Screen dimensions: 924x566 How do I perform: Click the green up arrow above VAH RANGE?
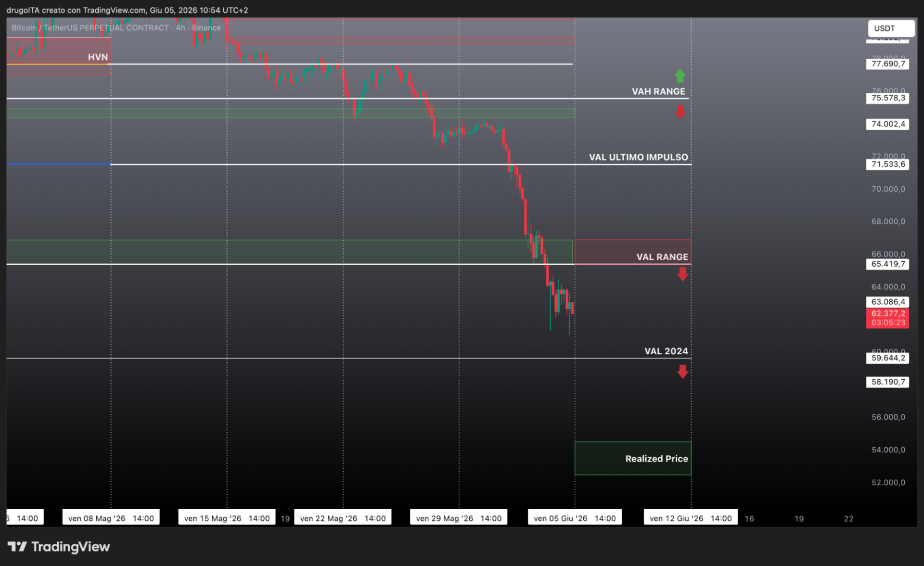(x=680, y=76)
